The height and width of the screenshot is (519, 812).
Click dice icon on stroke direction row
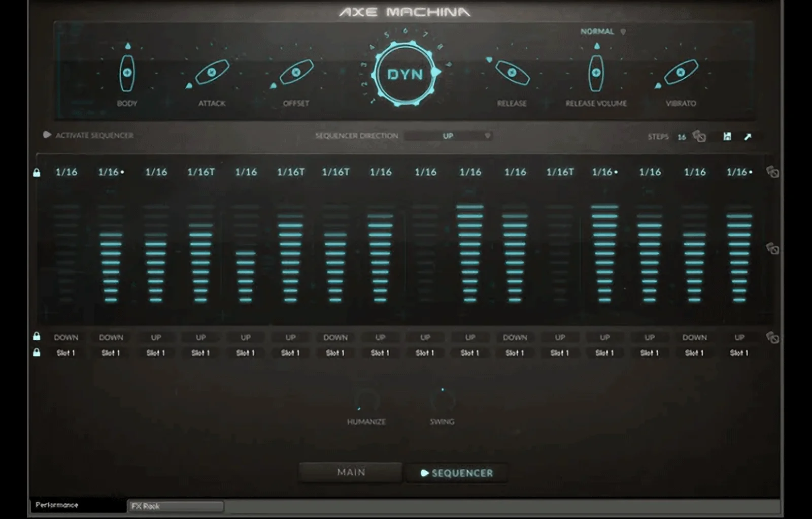(x=772, y=338)
